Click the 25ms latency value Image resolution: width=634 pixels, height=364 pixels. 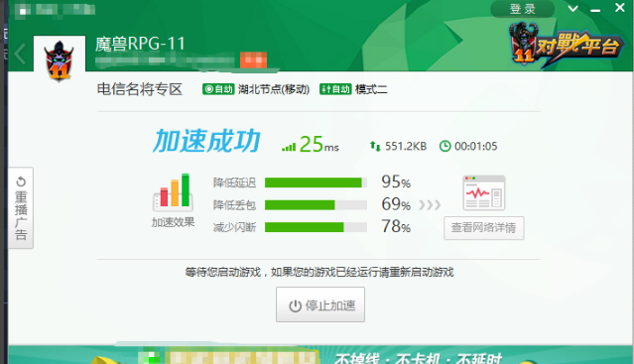click(x=319, y=144)
